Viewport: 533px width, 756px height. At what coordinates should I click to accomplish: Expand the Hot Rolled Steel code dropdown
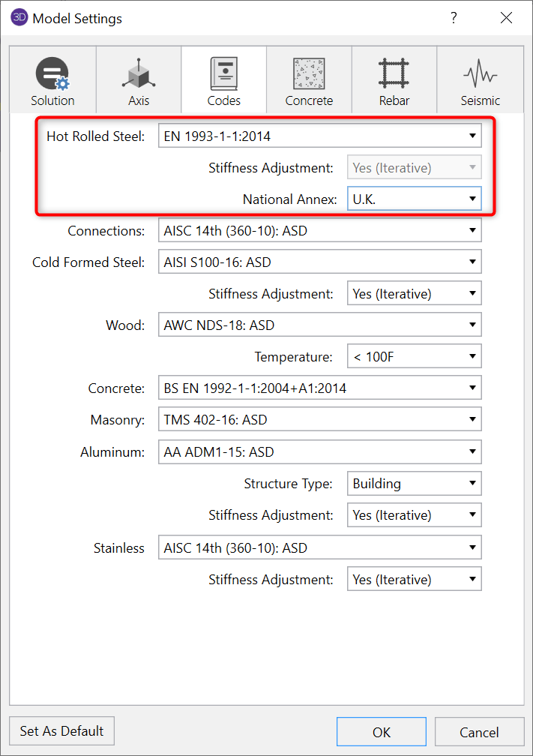point(319,136)
